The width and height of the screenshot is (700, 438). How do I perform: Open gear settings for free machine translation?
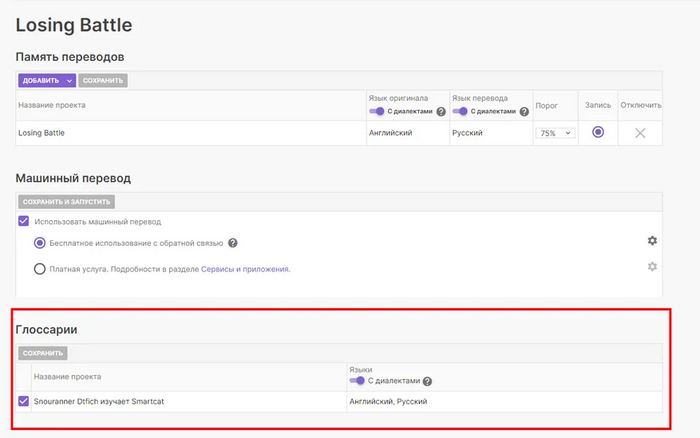tap(652, 241)
